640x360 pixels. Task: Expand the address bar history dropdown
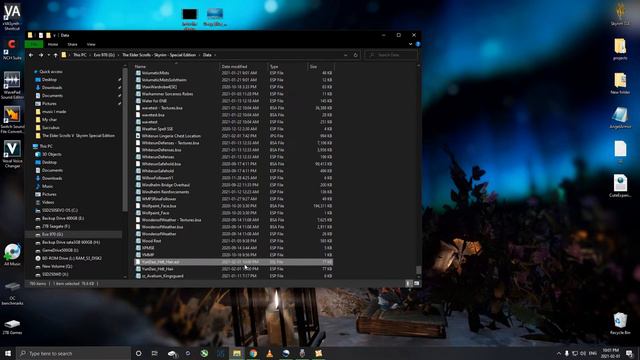tap(345, 55)
